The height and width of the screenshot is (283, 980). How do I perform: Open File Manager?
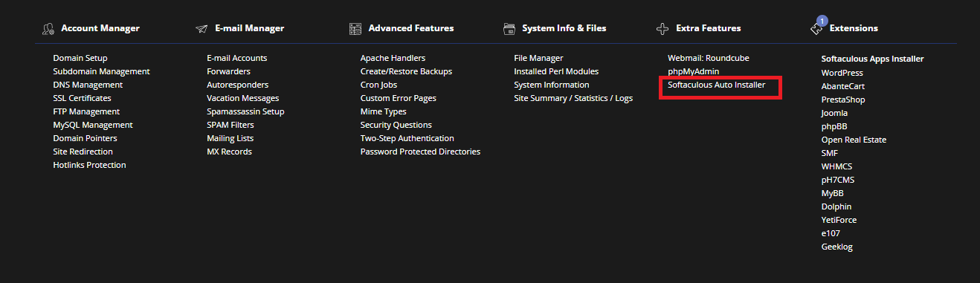tap(538, 58)
